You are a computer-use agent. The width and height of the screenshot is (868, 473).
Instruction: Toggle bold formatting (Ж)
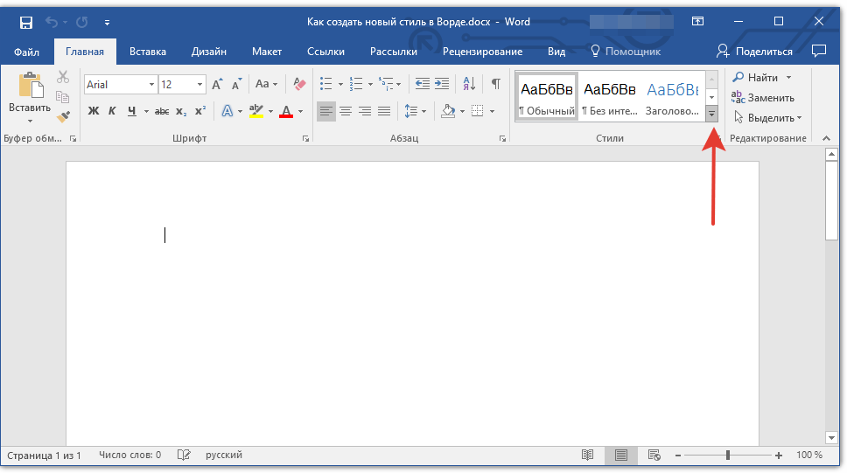point(94,111)
